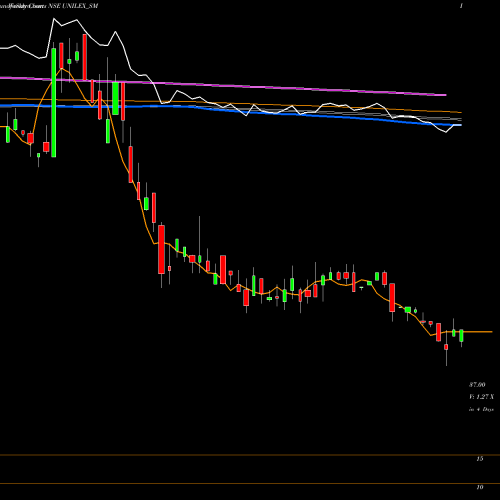Click the NSE UNILEX_SM chart title
The height and width of the screenshot is (500, 500).
[x=73, y=6]
